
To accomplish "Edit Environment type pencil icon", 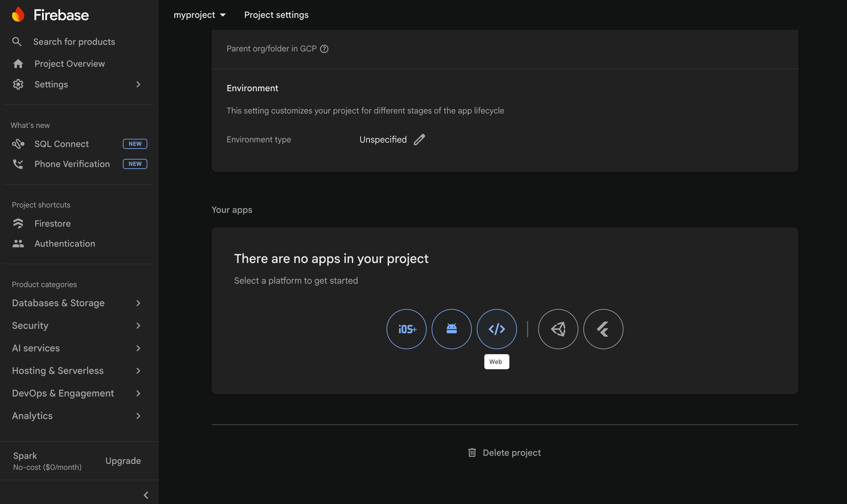I will tap(419, 139).
